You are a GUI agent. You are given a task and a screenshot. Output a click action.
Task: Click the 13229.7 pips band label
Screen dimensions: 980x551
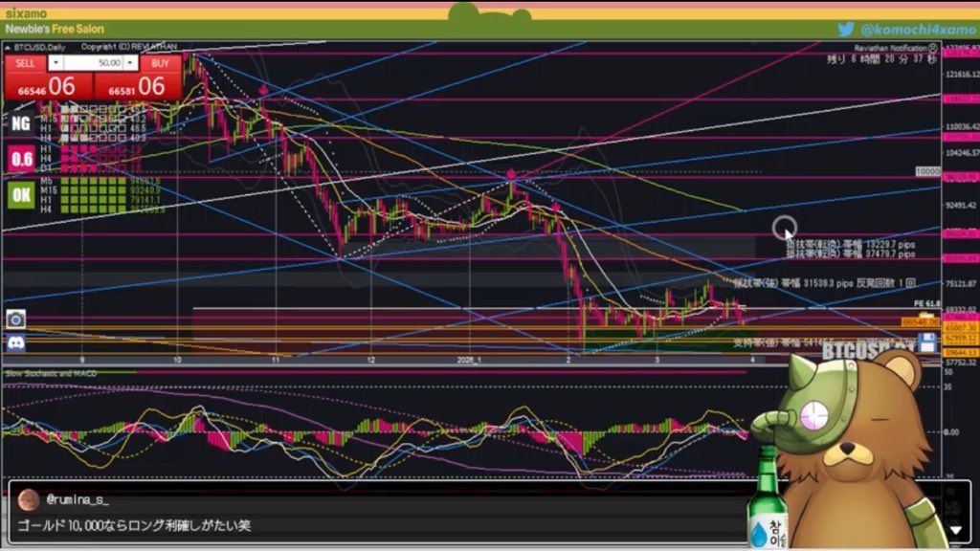pyautogui.click(x=851, y=244)
